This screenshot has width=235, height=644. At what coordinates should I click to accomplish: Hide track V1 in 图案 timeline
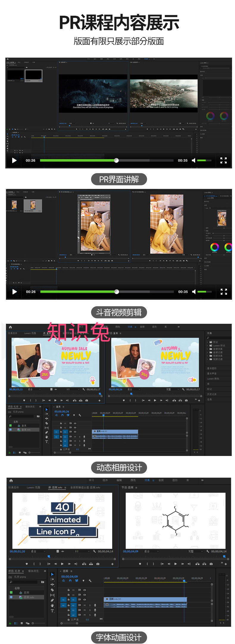point(84,600)
